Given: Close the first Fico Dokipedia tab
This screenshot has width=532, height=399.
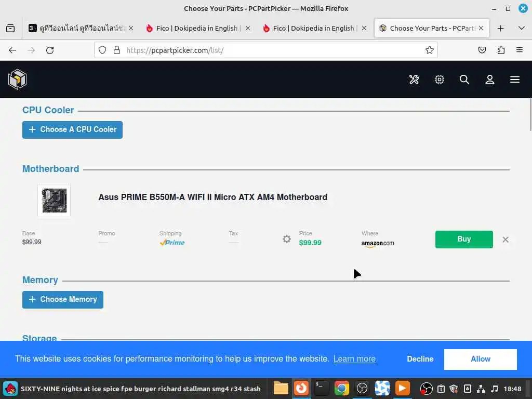Looking at the screenshot, I should (248, 28).
